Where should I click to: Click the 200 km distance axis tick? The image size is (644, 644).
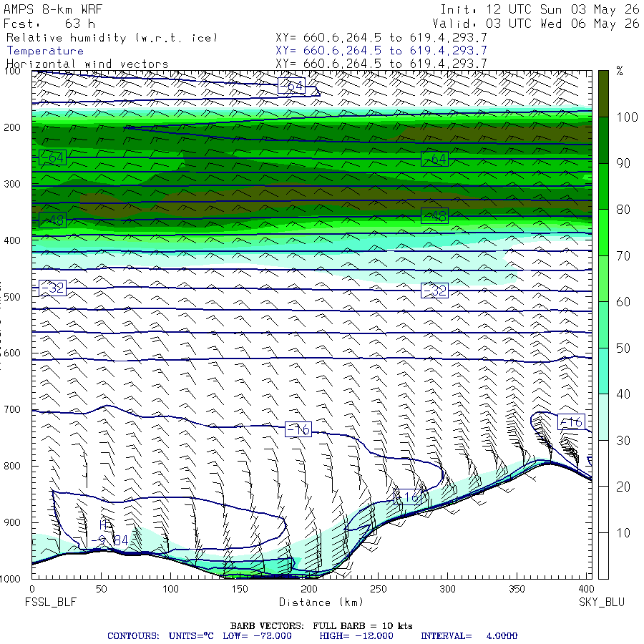click(x=309, y=589)
